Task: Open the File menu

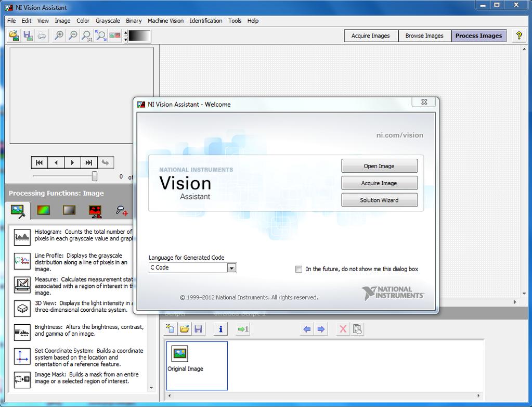Action: (11, 21)
